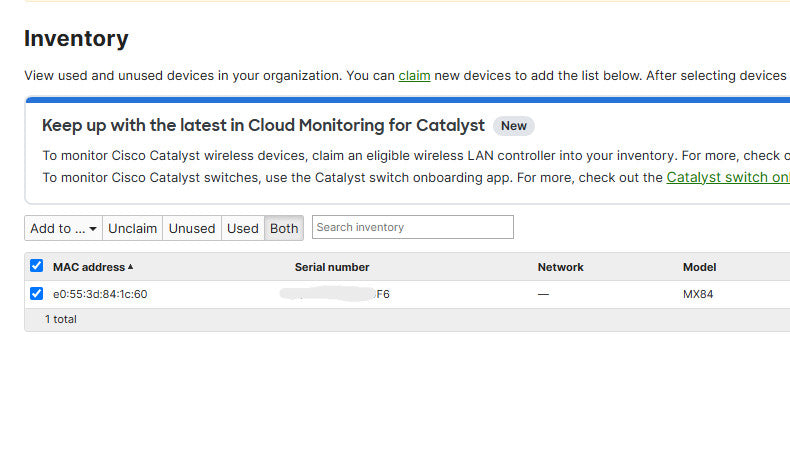This screenshot has height=462, width=790.
Task: Click the MAC address sort arrow
Action: (x=130, y=267)
